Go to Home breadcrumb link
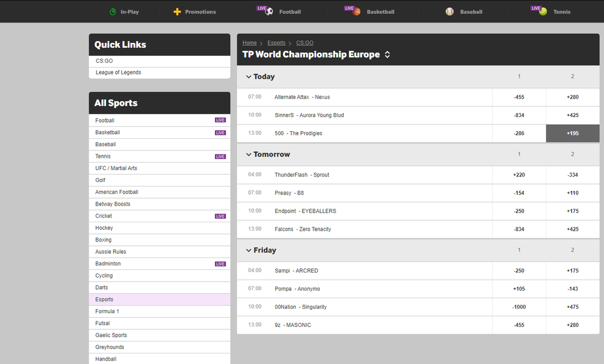 coord(250,43)
